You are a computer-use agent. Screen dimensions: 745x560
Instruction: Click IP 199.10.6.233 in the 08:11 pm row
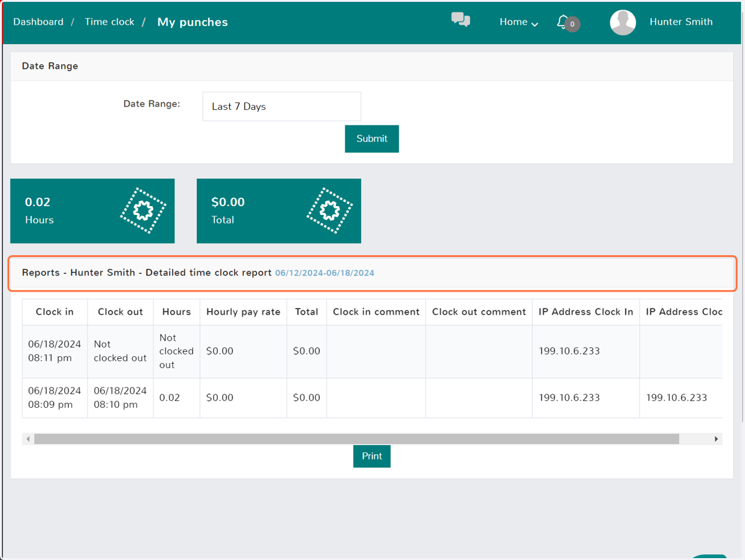point(569,351)
